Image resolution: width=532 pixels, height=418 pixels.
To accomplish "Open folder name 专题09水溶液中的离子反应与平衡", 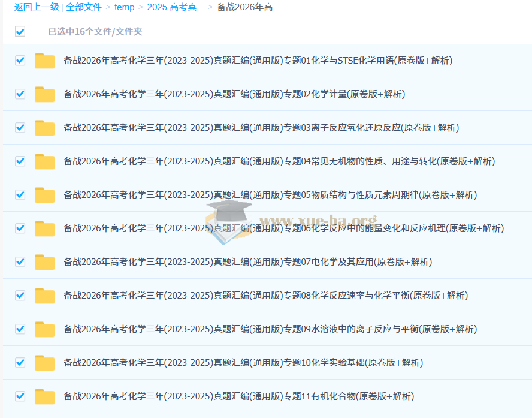I will [270, 329].
